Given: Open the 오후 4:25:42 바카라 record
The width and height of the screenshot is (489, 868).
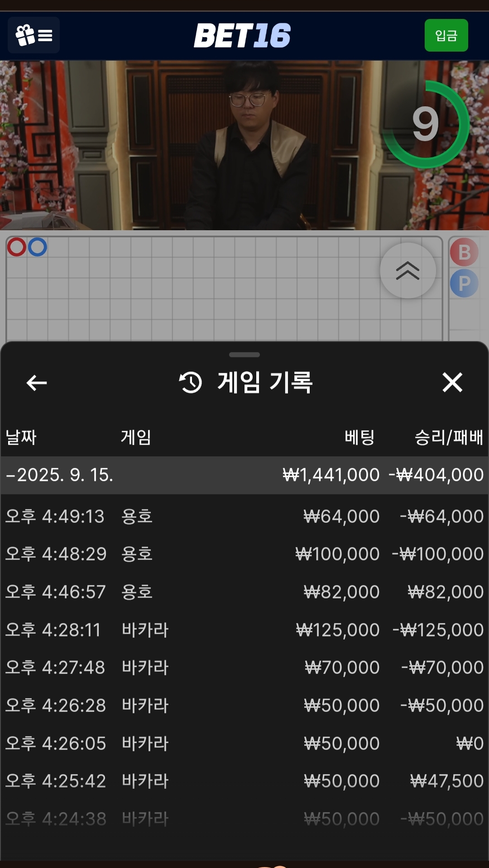Looking at the screenshot, I should click(x=244, y=781).
